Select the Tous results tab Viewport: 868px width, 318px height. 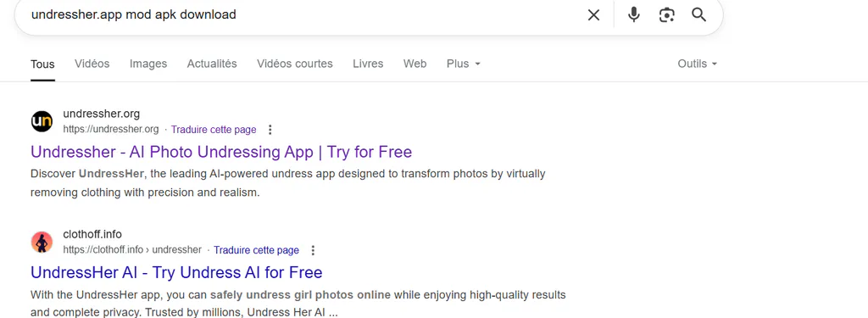(42, 64)
